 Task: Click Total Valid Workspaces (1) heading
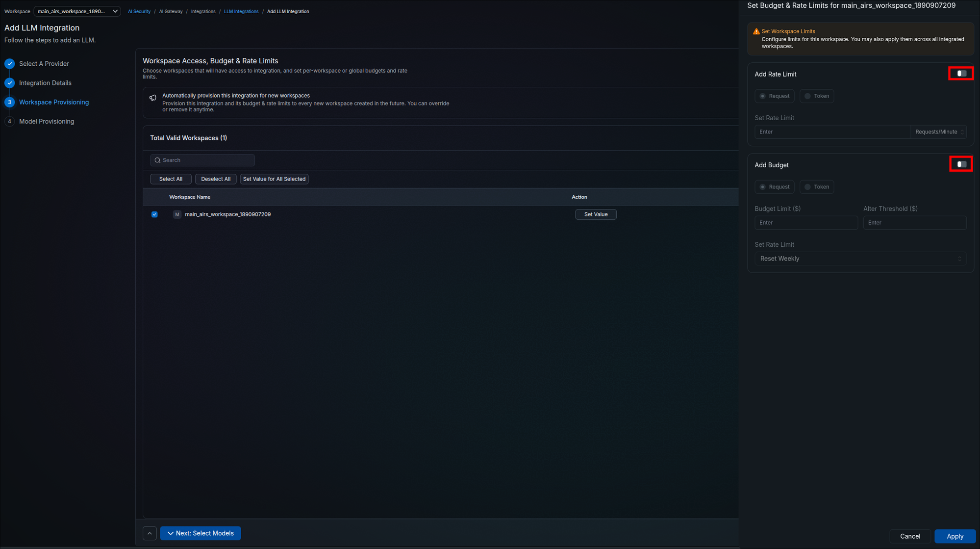(x=188, y=138)
